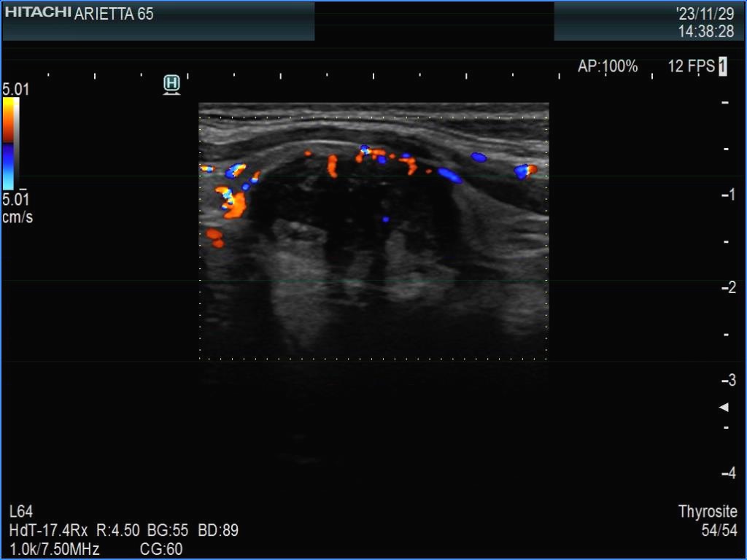Select the CG:60 color gain value
The image size is (747, 560).
[x=161, y=549]
